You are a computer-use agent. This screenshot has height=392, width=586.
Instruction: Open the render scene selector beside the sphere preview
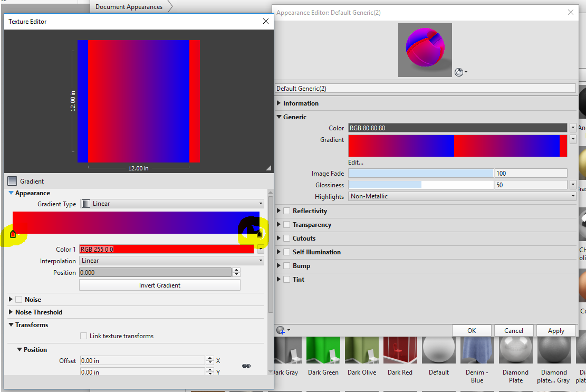tap(459, 72)
